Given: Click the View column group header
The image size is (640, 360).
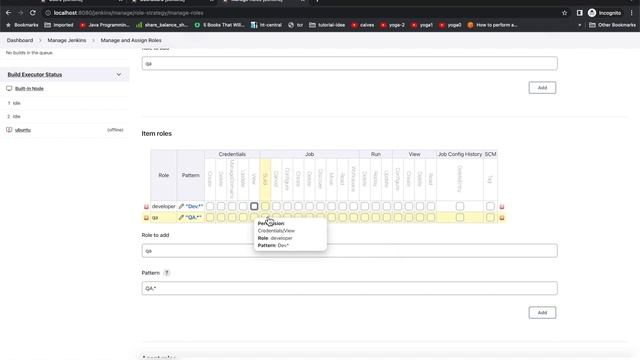Looking at the screenshot, I should [414, 154].
